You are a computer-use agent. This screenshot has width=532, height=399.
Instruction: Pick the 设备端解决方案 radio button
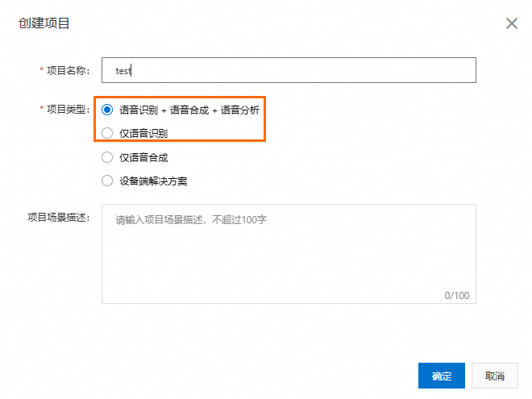click(107, 181)
